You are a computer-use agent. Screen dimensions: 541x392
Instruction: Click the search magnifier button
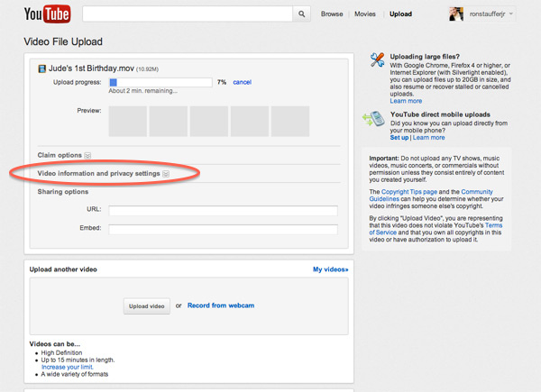coord(301,14)
